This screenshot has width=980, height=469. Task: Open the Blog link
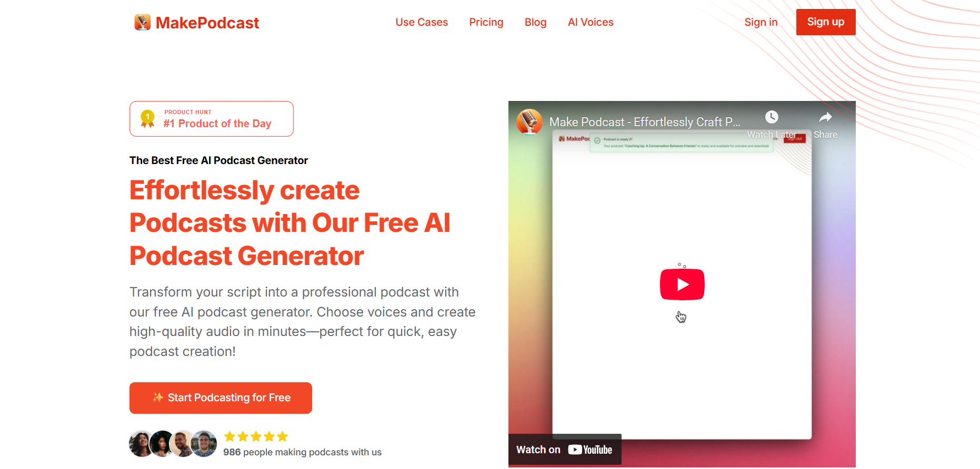pos(536,22)
